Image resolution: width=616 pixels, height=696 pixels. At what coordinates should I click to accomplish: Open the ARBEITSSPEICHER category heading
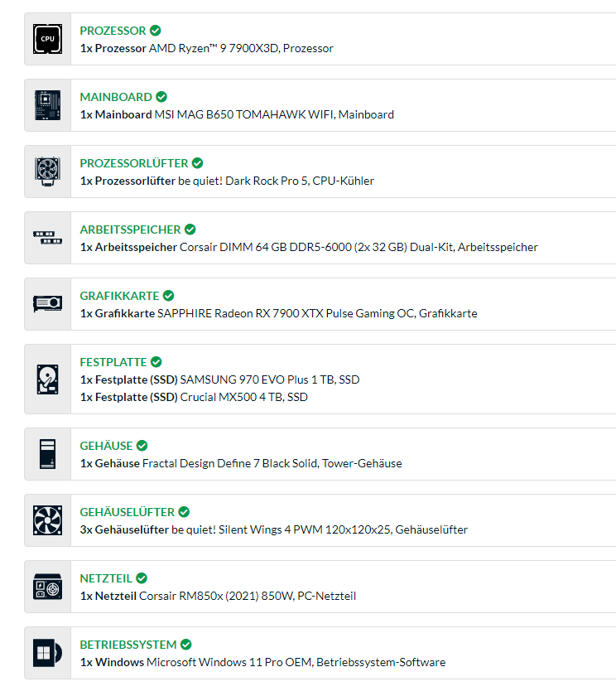[x=130, y=230]
